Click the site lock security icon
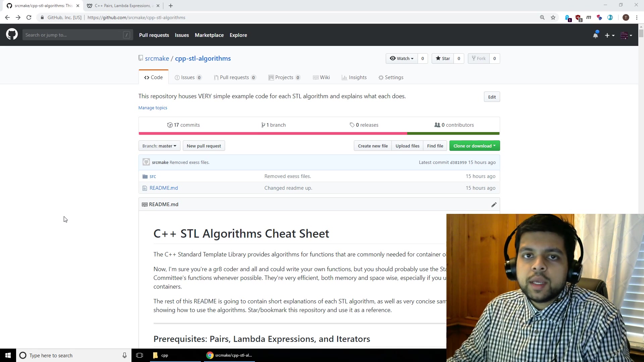Image resolution: width=644 pixels, height=362 pixels. click(x=42, y=17)
